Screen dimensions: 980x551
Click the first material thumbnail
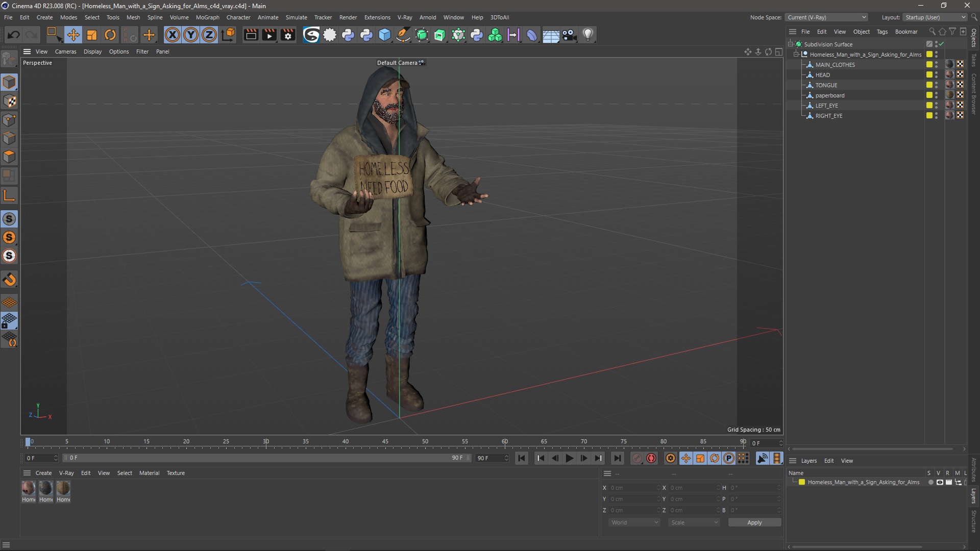point(29,488)
